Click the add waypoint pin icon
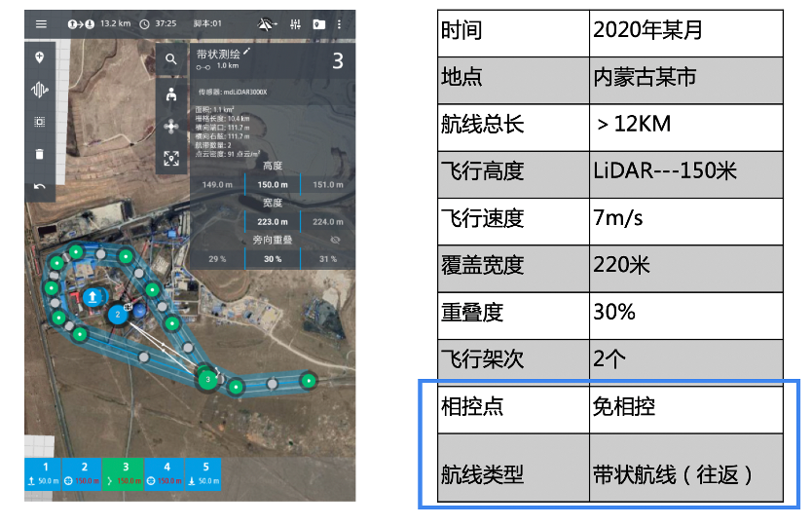 coord(40,57)
